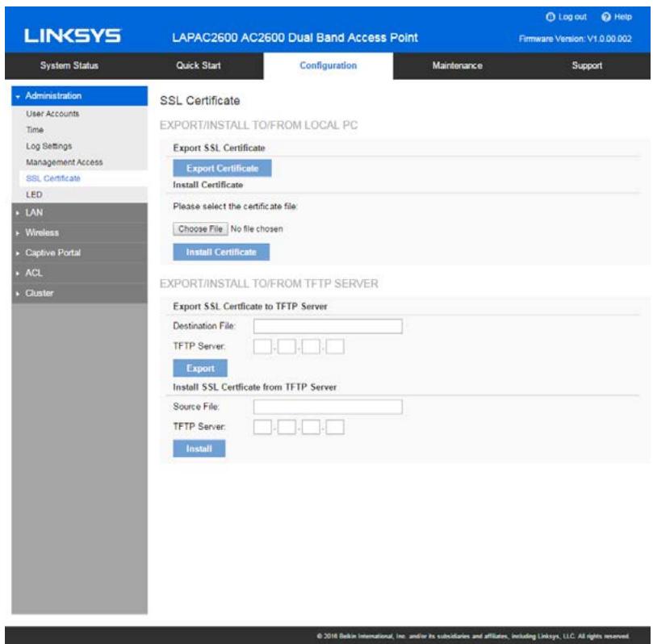Viewport: 653px width, 644px height.
Task: Focus the Destination File input field
Action: (x=328, y=326)
